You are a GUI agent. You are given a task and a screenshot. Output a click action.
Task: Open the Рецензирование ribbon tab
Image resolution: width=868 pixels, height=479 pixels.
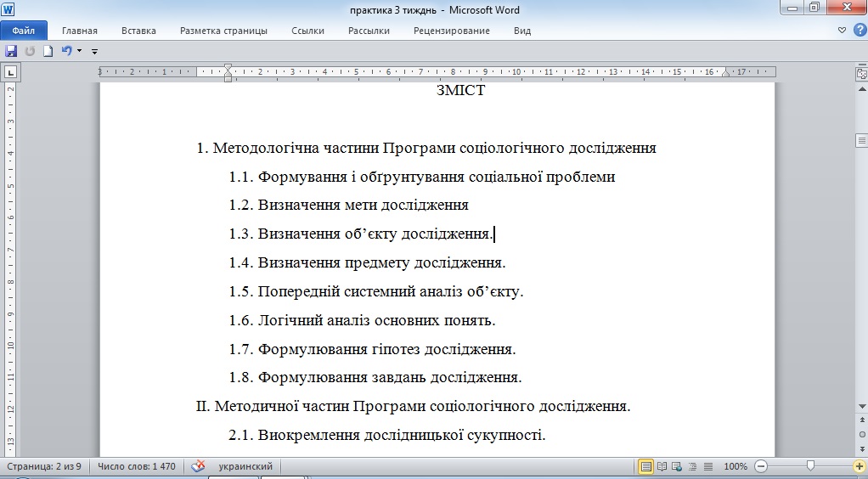[x=451, y=31]
